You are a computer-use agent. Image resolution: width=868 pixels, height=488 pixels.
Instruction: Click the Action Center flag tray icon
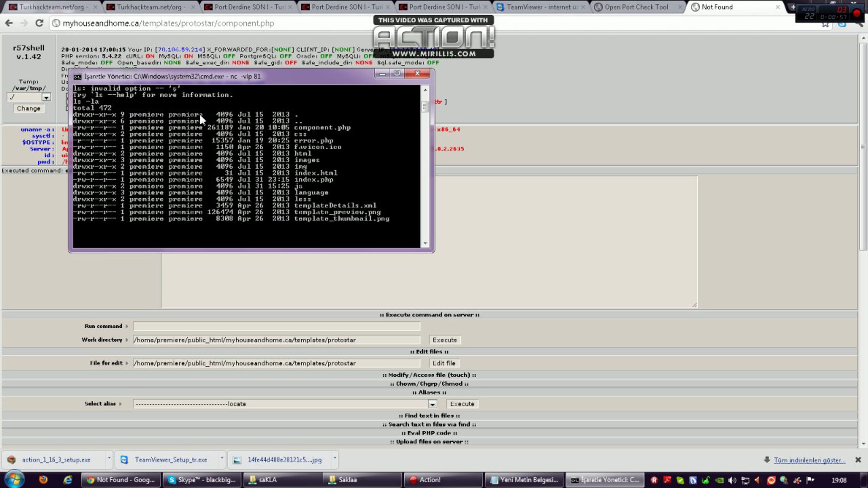[810, 480]
